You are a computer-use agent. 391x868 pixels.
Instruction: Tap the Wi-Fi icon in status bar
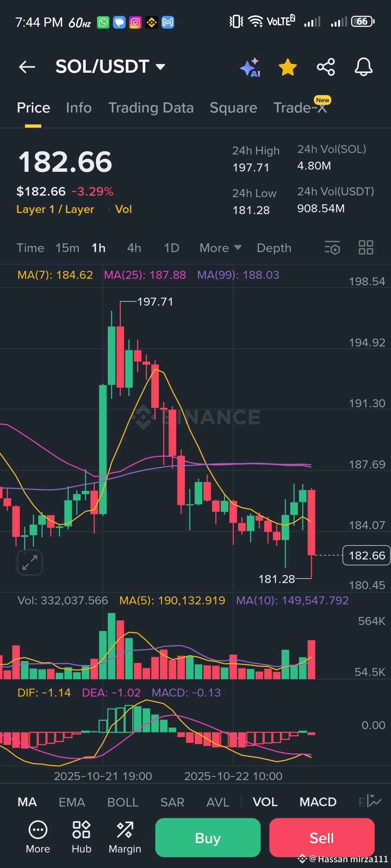coord(256,22)
